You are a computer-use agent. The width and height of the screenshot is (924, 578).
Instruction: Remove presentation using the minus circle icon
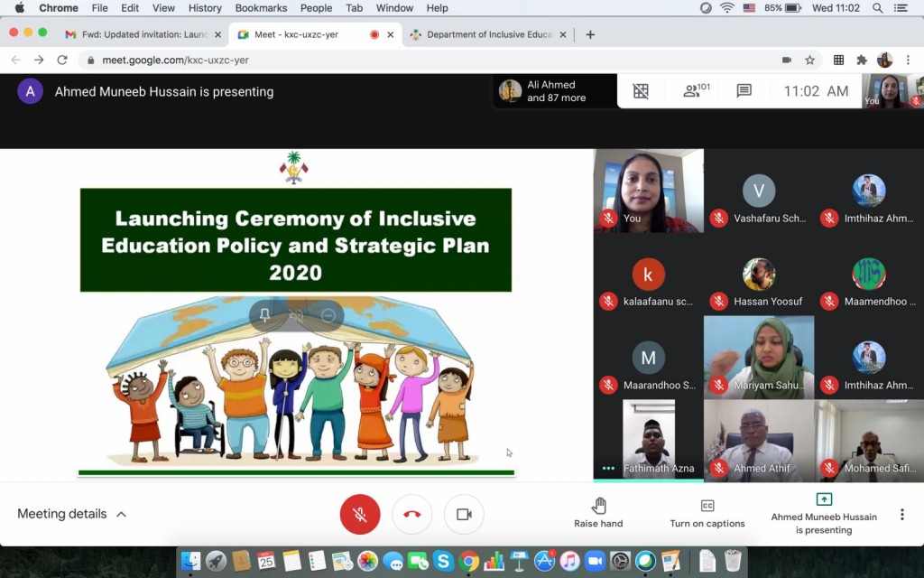328,315
